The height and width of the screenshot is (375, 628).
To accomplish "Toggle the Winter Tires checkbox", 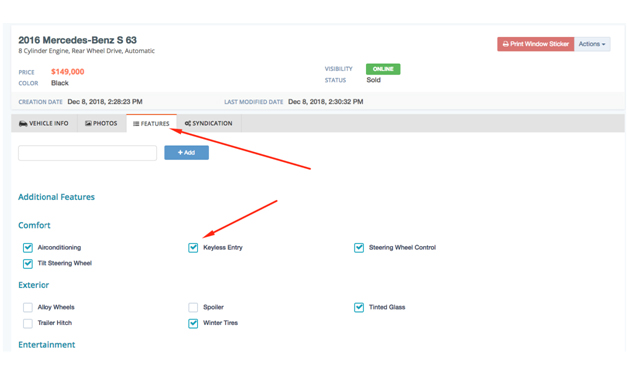I will (193, 323).
